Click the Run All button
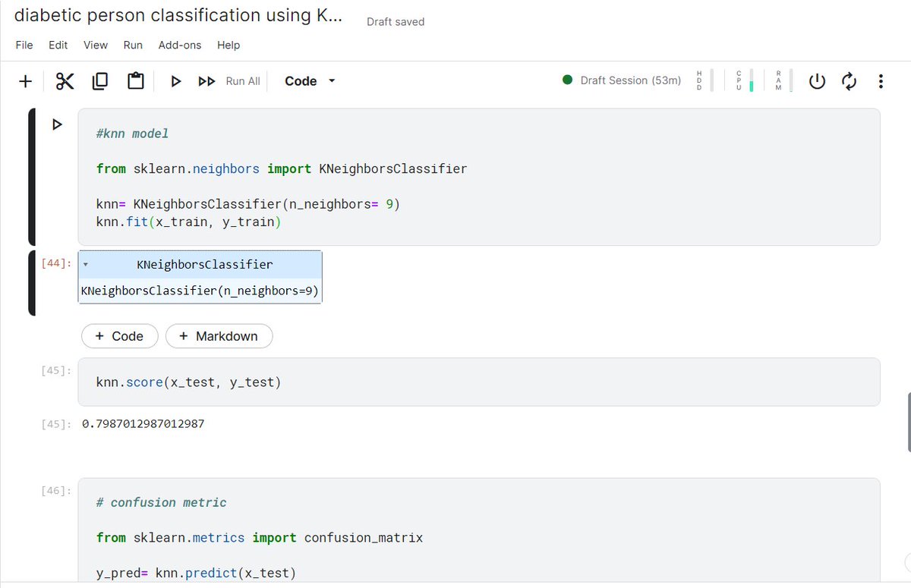 (x=229, y=81)
